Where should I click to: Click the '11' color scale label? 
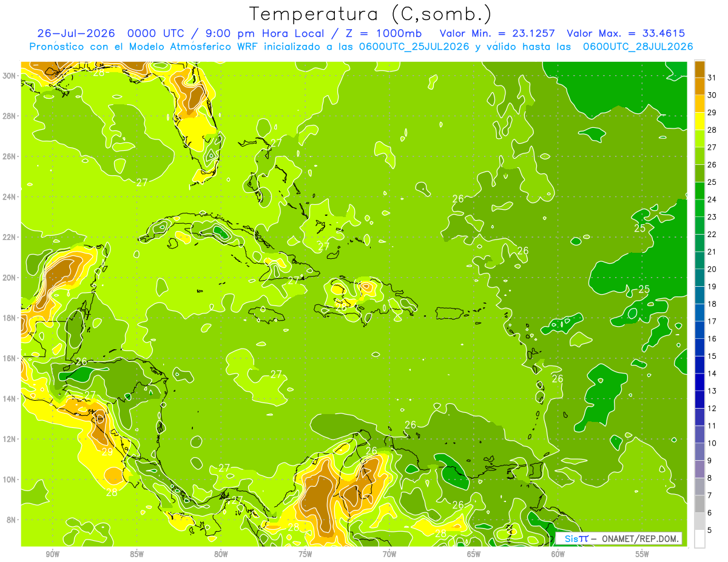712,426
